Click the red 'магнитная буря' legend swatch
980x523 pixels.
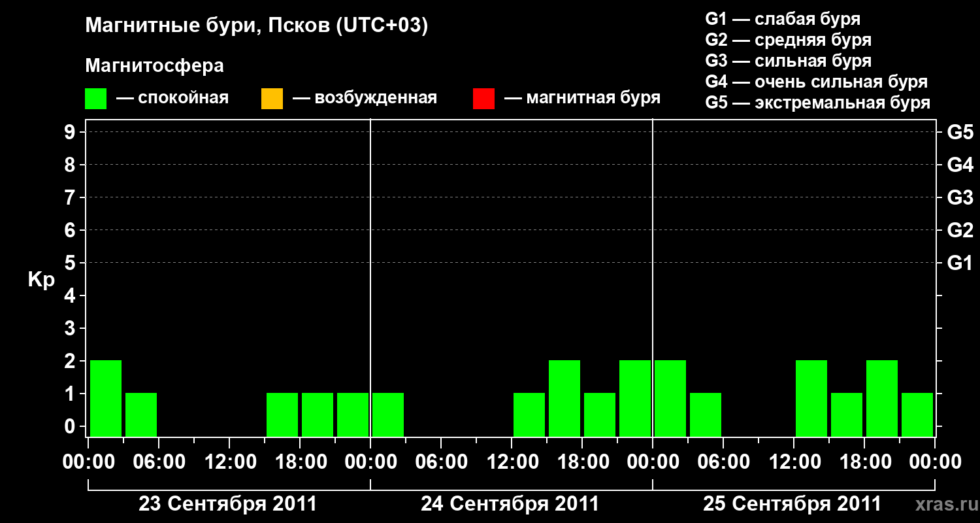point(483,99)
